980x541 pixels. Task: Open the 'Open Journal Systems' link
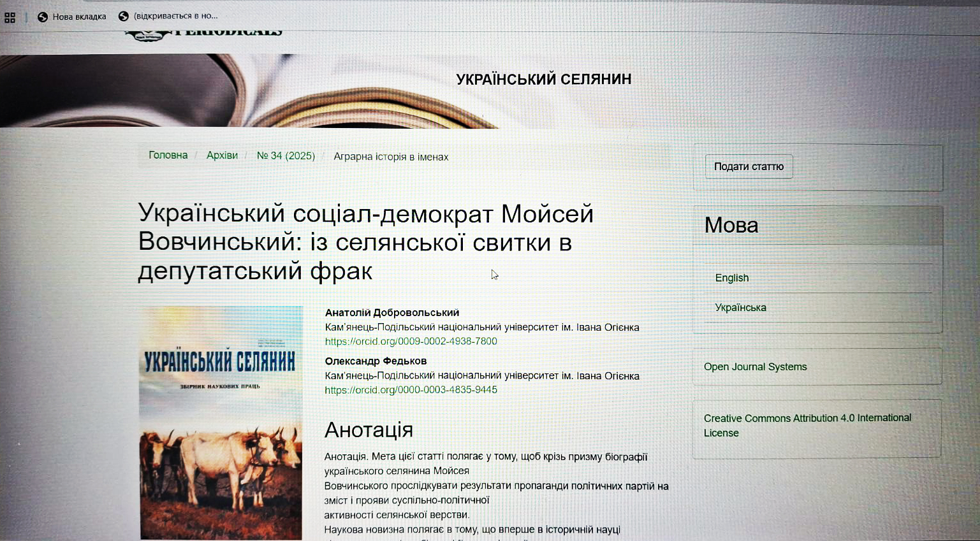[755, 367]
